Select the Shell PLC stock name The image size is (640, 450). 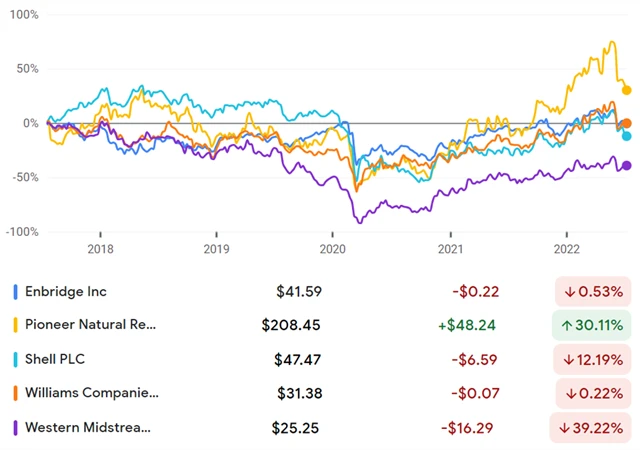(59, 359)
